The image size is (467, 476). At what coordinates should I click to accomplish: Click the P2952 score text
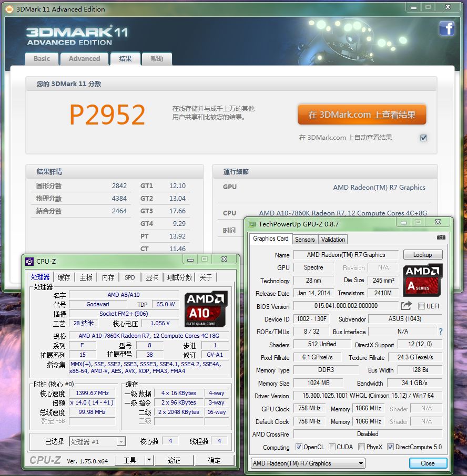(x=107, y=115)
